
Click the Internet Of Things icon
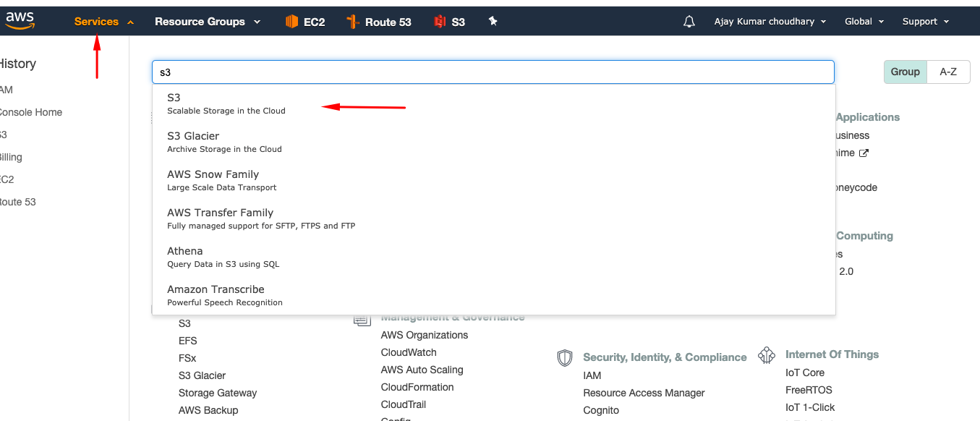[767, 355]
